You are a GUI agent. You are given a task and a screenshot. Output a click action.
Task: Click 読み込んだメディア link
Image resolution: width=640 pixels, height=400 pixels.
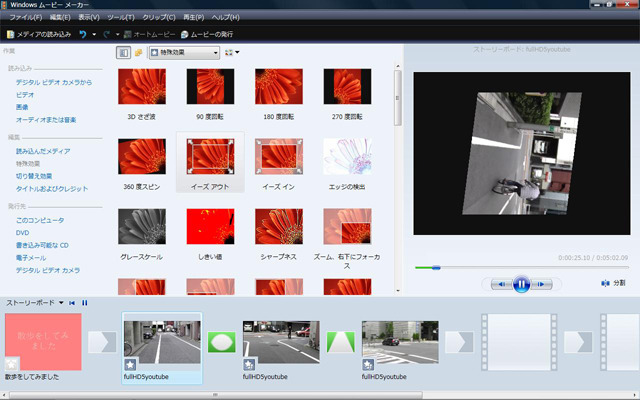[43, 151]
